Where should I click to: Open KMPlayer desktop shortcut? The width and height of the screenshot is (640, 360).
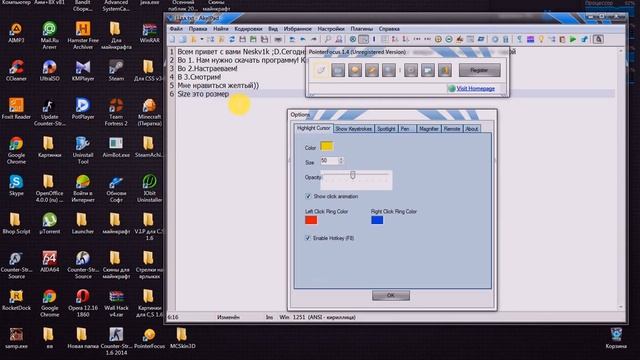point(83,70)
